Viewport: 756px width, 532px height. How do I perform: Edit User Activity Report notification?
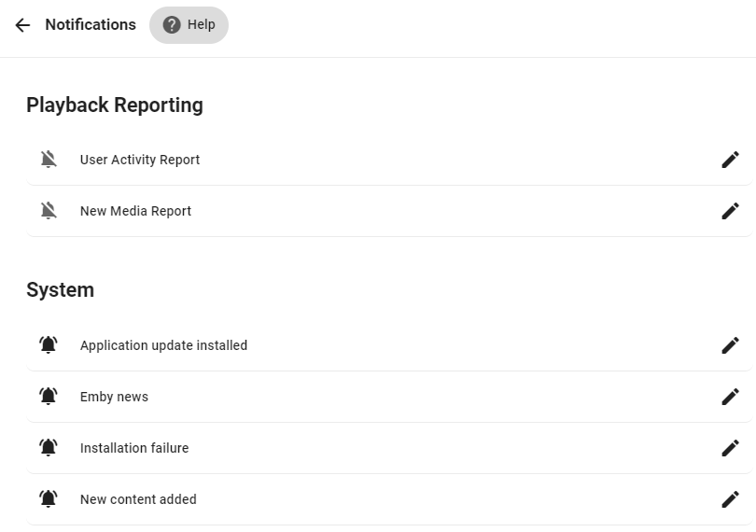point(730,160)
